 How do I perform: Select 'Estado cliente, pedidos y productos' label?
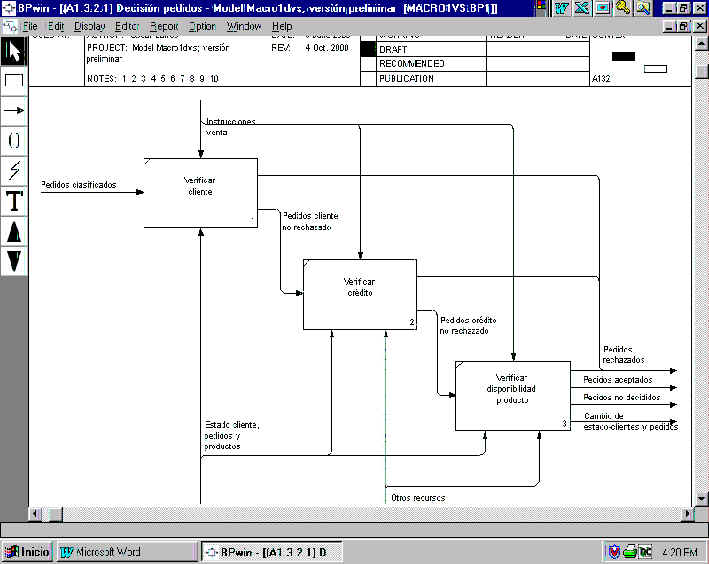coord(232,436)
